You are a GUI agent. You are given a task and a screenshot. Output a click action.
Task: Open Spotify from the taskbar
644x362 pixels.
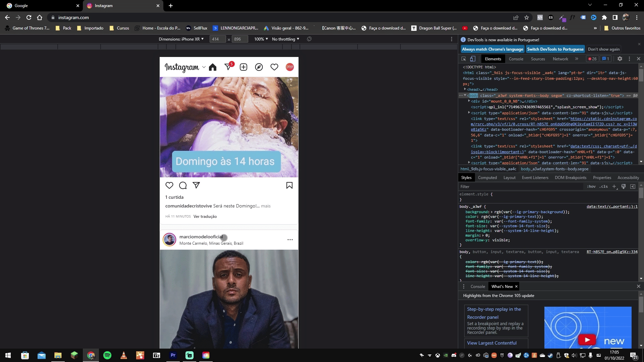107,355
